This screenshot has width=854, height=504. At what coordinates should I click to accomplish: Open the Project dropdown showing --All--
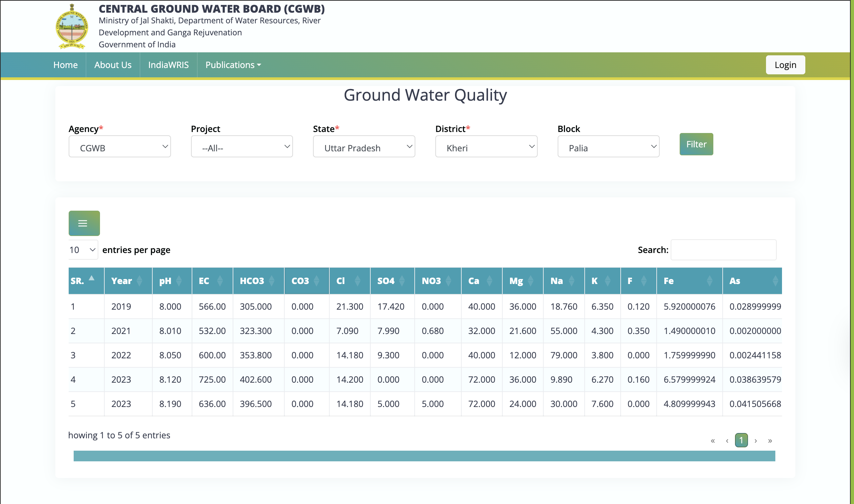coord(242,146)
